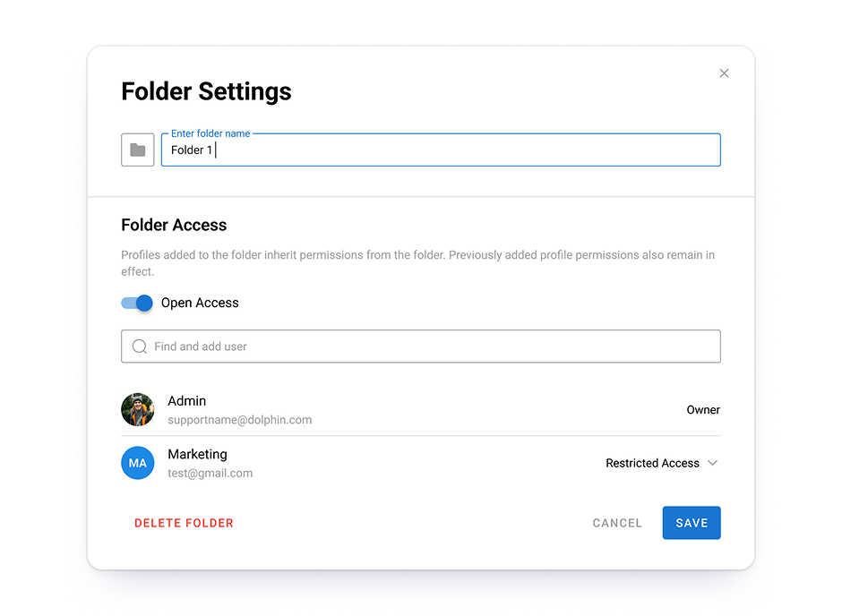Screen dimensions: 842x616
Task: Click the Owner role label
Action: [703, 410]
